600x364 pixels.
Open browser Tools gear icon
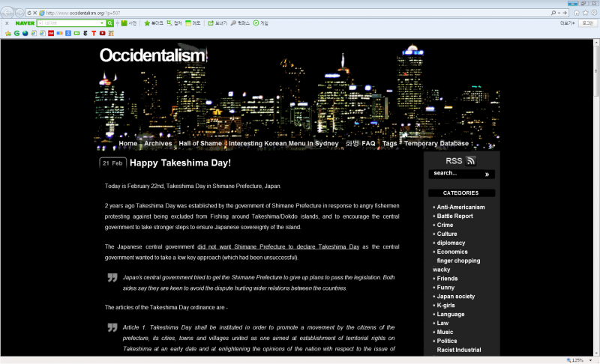point(593,13)
